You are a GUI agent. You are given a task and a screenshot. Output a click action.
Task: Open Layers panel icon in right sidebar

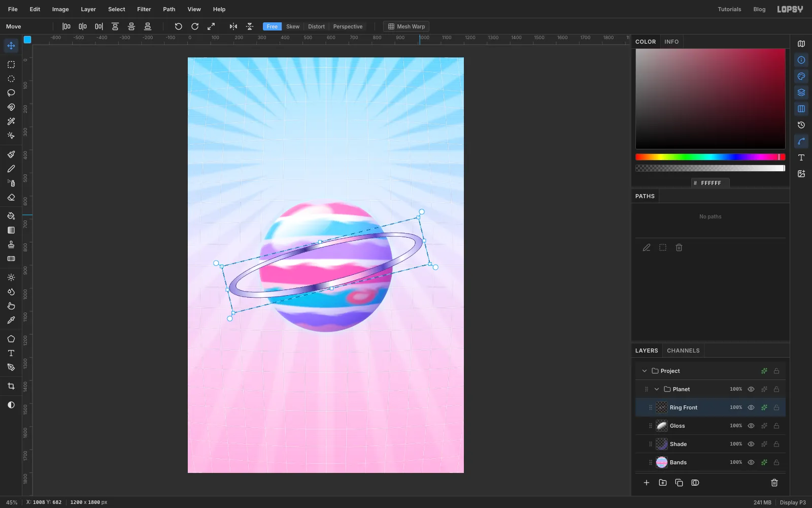point(801,92)
